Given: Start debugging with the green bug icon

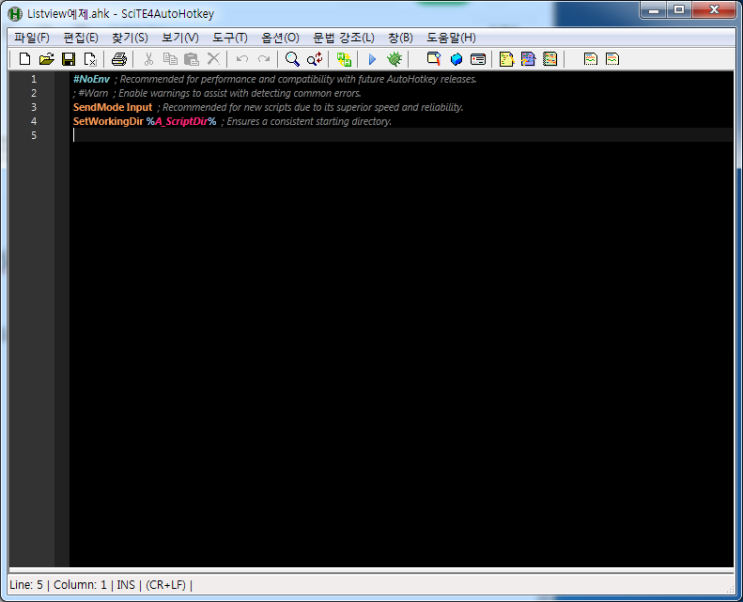Looking at the screenshot, I should coord(394,59).
